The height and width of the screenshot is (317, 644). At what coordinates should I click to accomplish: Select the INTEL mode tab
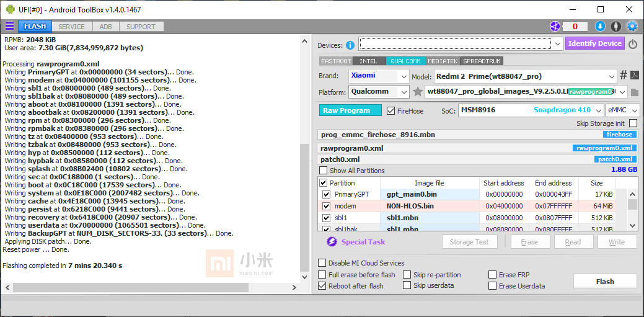click(x=368, y=61)
